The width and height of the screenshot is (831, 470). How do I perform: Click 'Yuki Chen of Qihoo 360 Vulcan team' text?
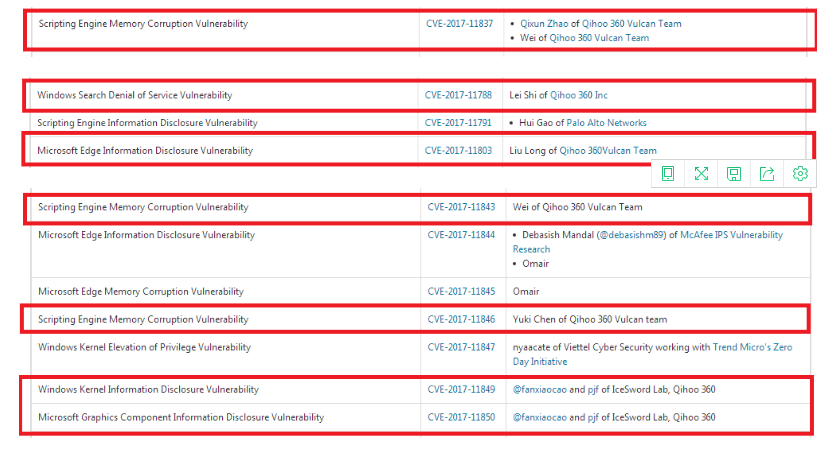click(590, 320)
